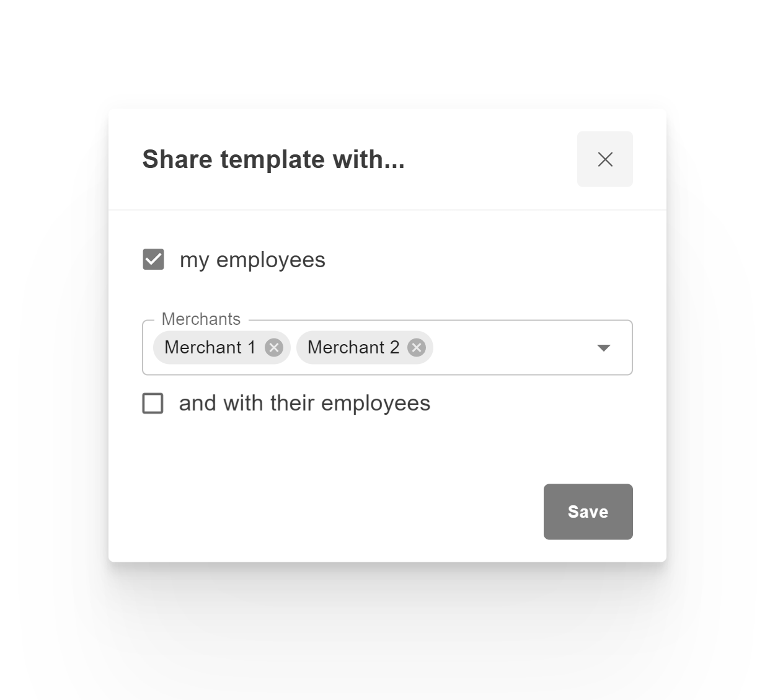Click the blank header area beside title
The width and height of the screenshot is (770, 700).
tap(490, 159)
